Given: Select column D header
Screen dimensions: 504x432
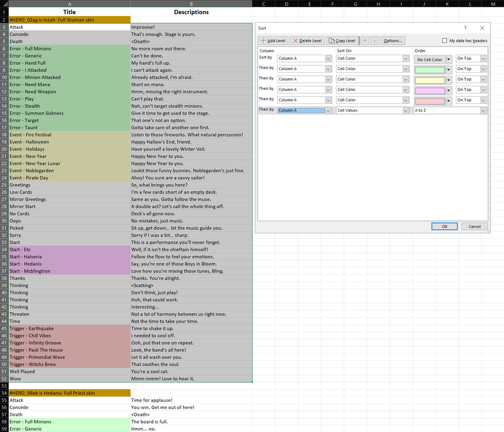Looking at the screenshot, I should click(x=287, y=4).
